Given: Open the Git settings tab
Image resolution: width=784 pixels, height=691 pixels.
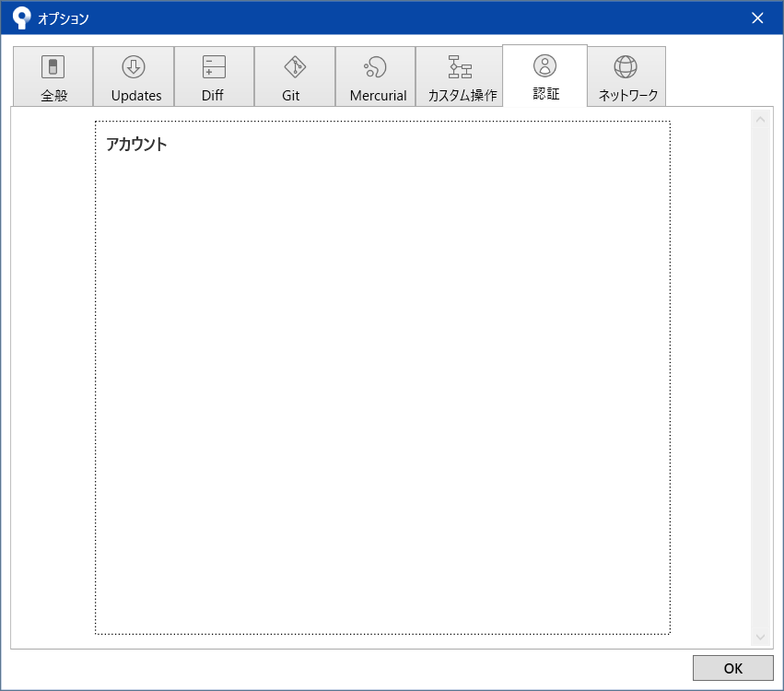Looking at the screenshot, I should point(295,76).
